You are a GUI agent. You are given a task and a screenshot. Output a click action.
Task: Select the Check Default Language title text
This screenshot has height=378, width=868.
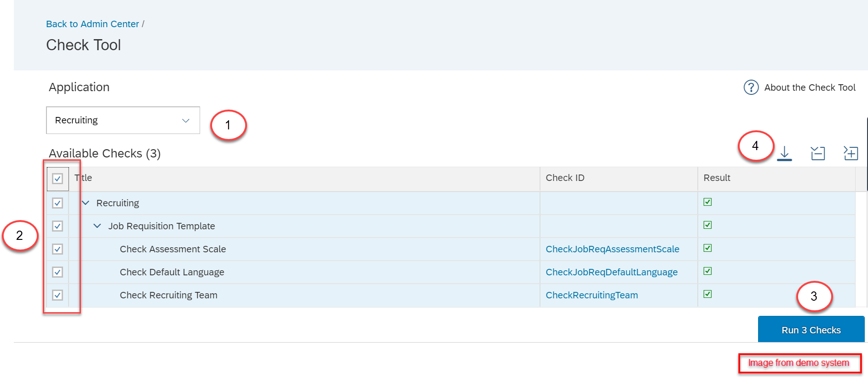click(172, 272)
